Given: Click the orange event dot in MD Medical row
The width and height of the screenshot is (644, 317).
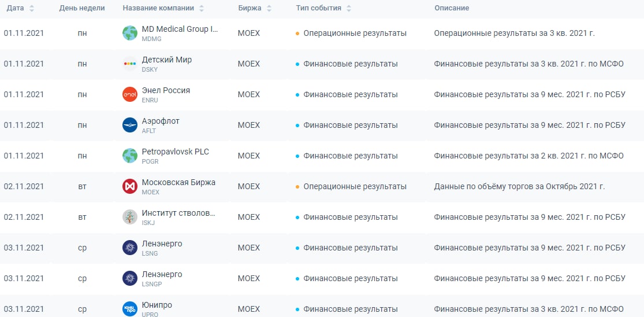Looking at the screenshot, I should point(297,34).
